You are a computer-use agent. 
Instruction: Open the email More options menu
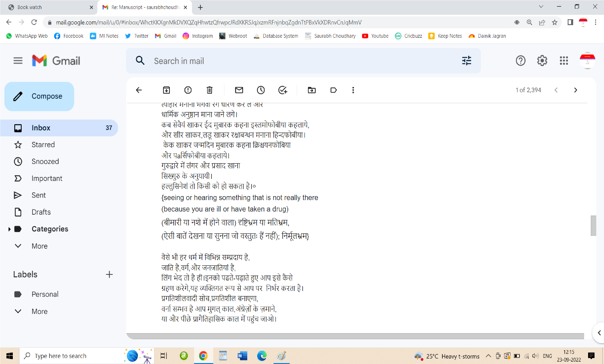coord(353,90)
